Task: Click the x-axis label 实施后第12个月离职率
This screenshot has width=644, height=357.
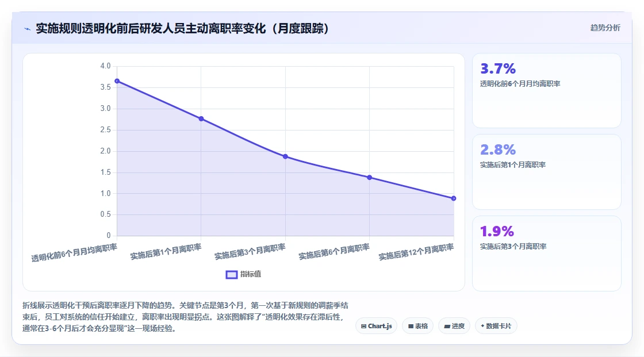Action: coord(416,252)
